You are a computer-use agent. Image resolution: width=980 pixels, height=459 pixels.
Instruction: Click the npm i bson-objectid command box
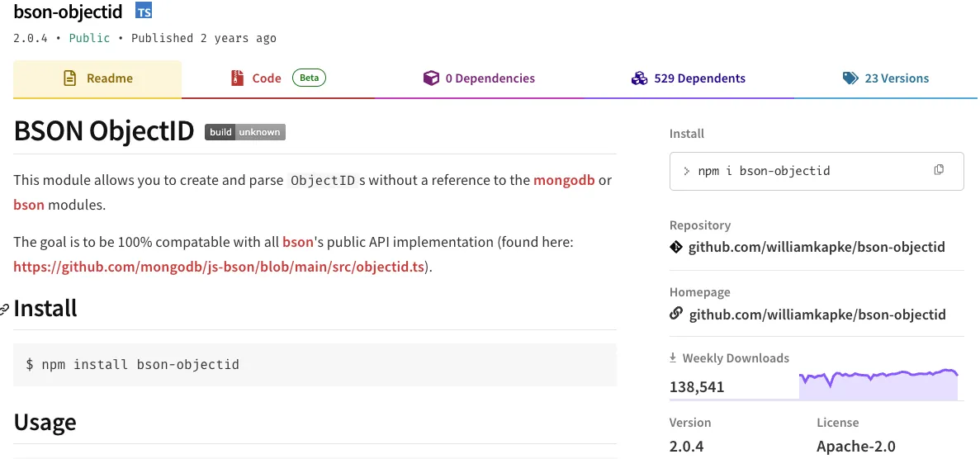pos(805,171)
